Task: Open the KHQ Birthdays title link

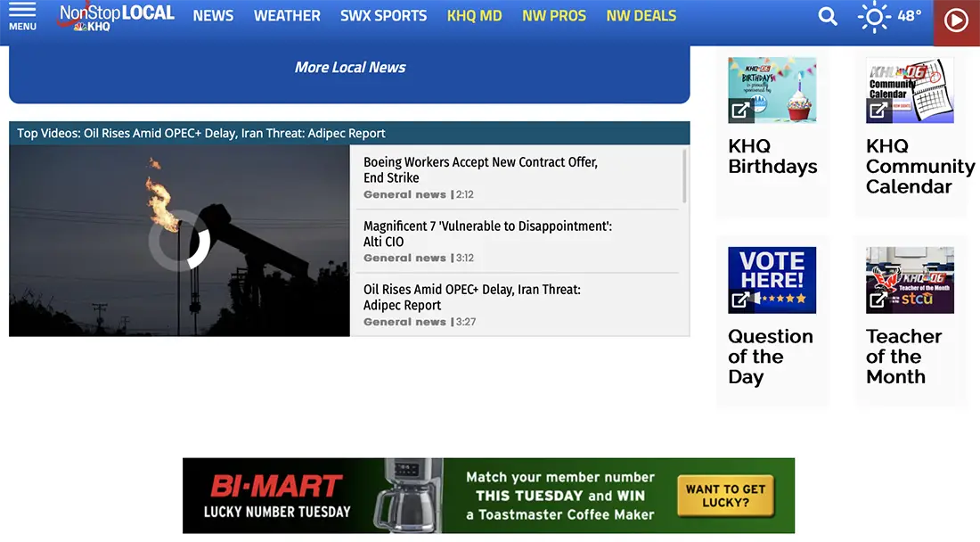Action: point(772,156)
